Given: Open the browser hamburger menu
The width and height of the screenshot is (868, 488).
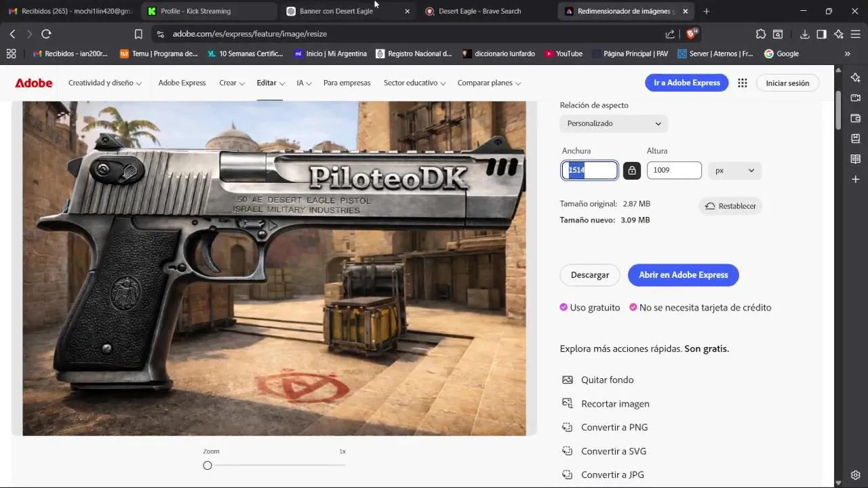Looking at the screenshot, I should (x=856, y=34).
